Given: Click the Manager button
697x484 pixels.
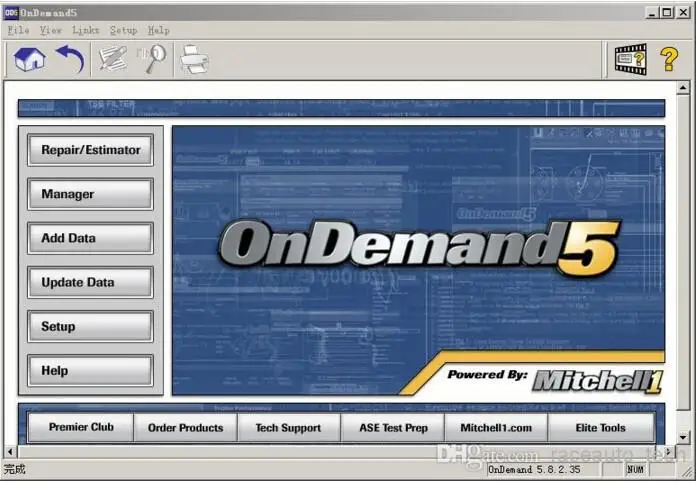Looking at the screenshot, I should [90, 194].
